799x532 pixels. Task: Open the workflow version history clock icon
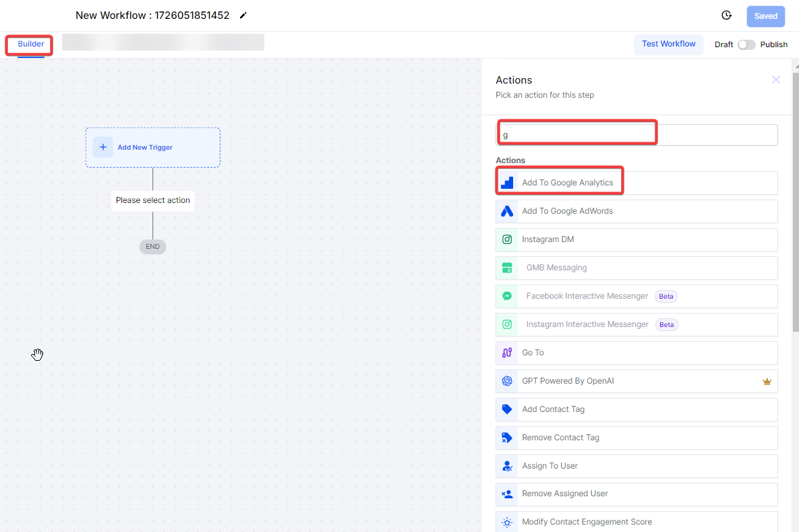727,16
